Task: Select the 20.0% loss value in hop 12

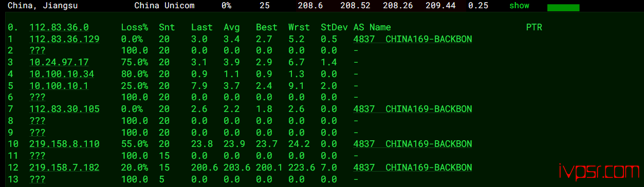Action: [x=134, y=167]
